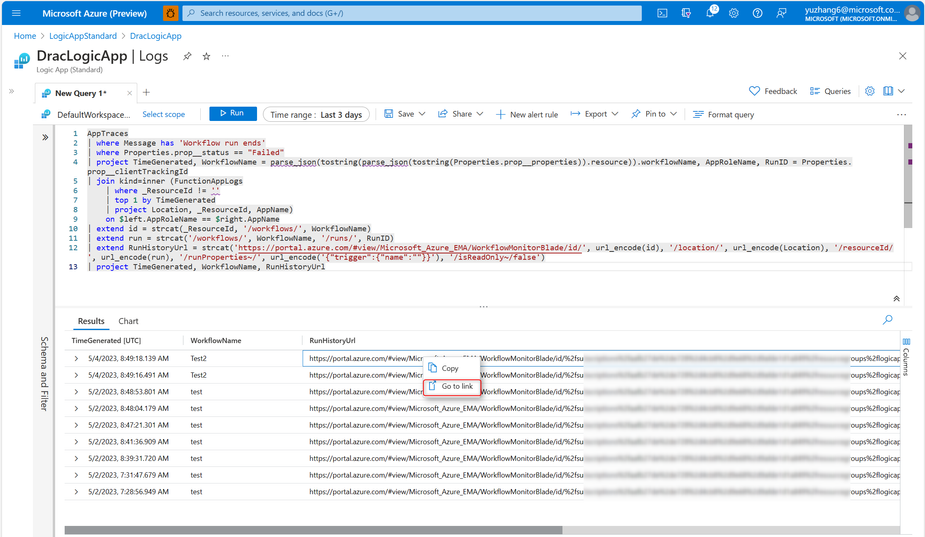Click the Select scope link
This screenshot has width=925, height=537.
pyautogui.click(x=163, y=114)
